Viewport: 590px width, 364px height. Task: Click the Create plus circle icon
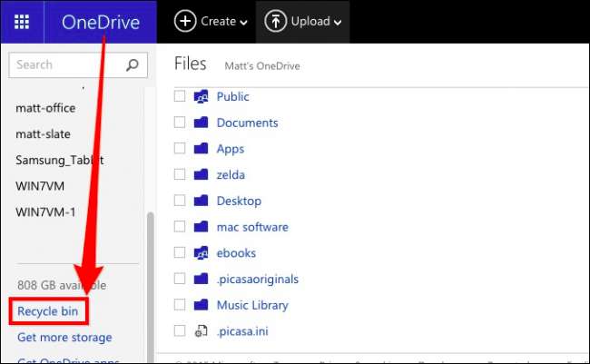(184, 21)
